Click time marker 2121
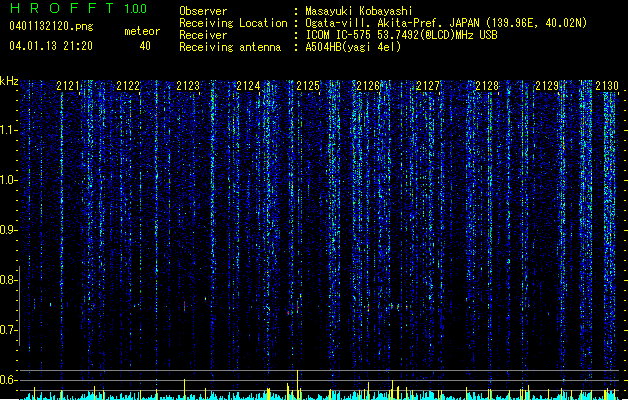 (x=68, y=86)
